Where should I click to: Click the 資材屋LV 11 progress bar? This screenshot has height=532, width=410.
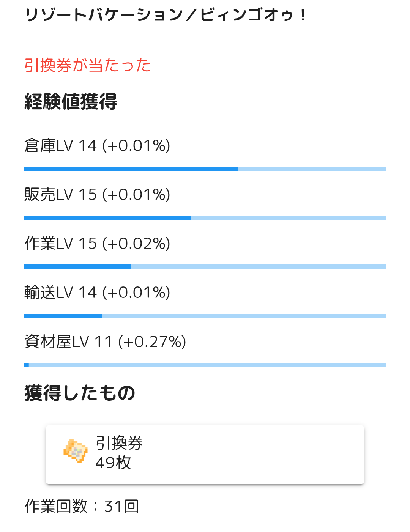tap(205, 365)
